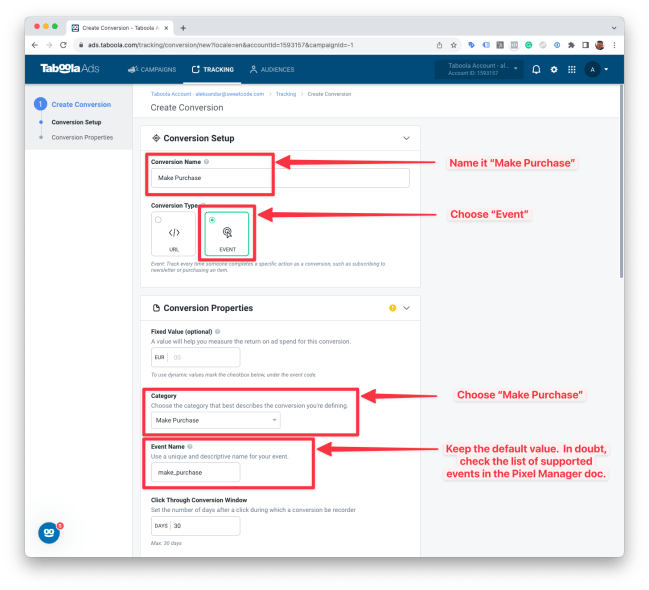
Task: Click info icon next to Event Name
Action: [190, 447]
